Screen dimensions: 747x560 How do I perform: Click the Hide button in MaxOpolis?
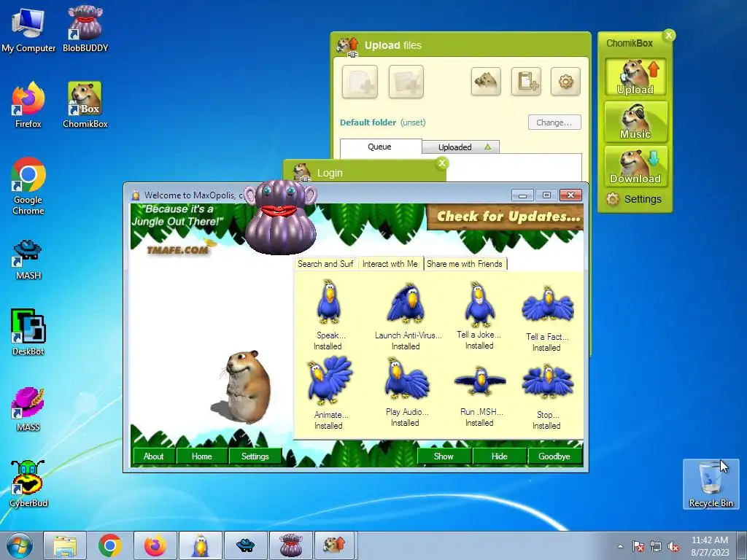click(499, 456)
